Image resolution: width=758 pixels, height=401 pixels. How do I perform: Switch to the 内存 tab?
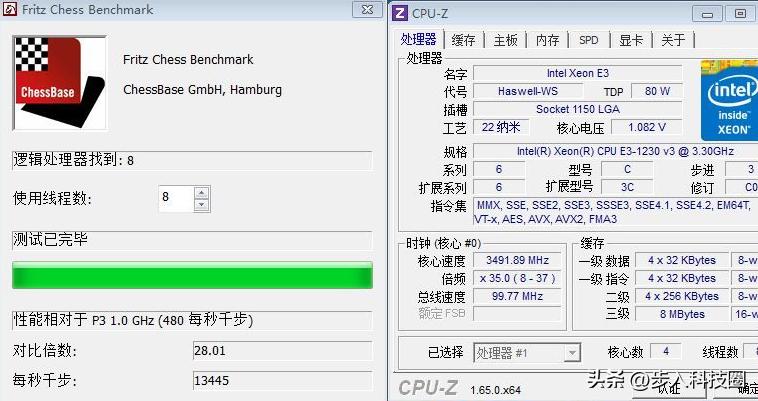click(548, 40)
